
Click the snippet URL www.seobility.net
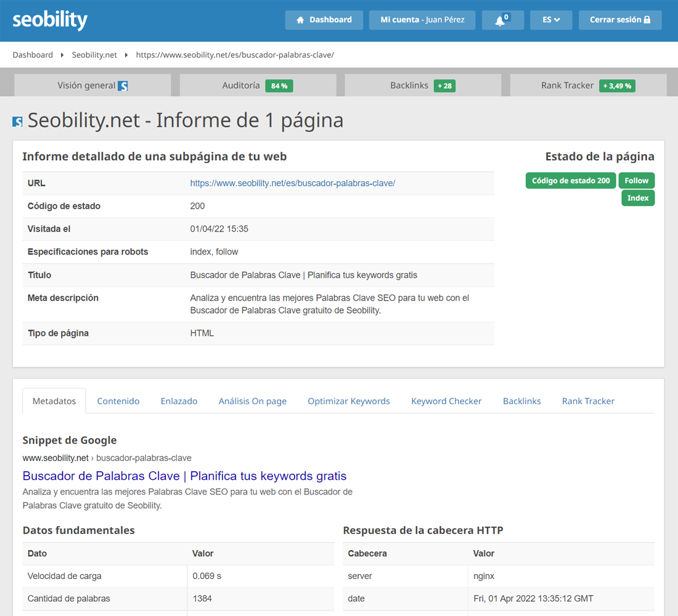[55, 458]
